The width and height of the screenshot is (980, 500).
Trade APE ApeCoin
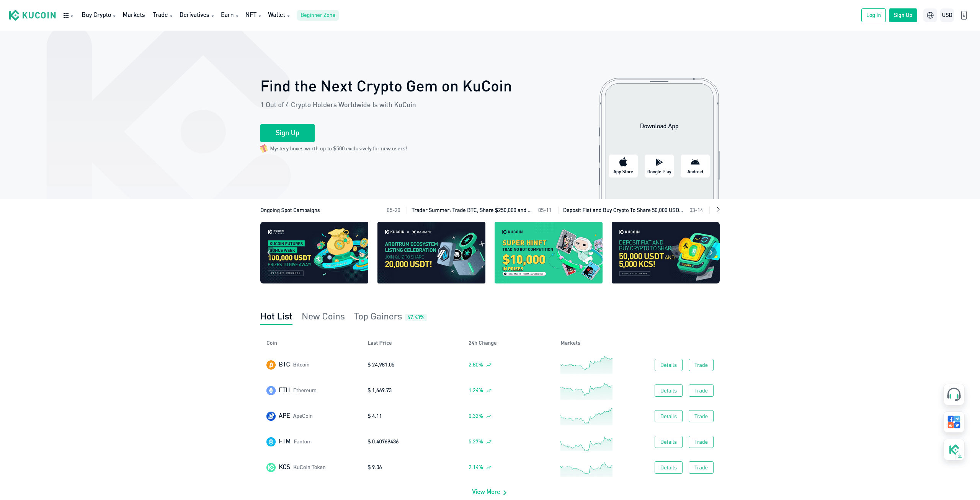(701, 416)
